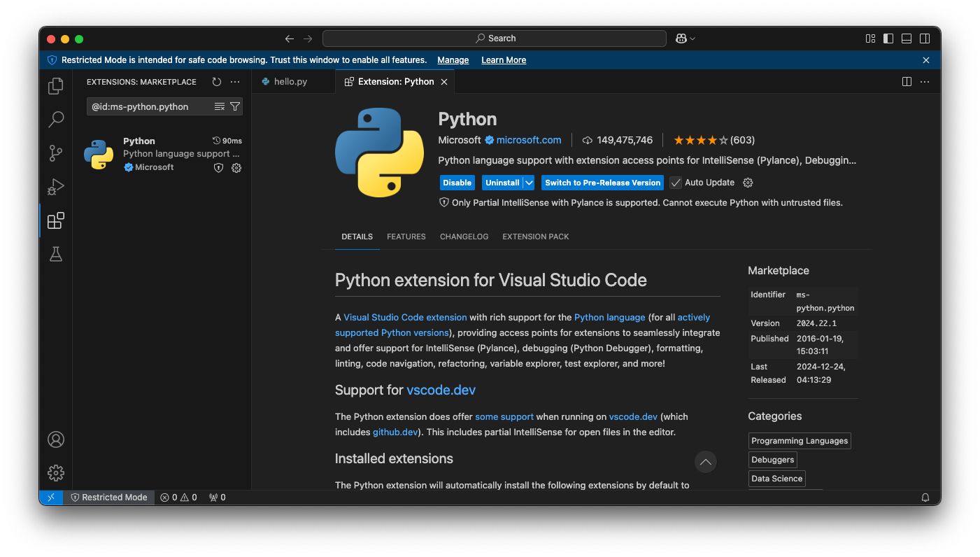Viewport: 980px width, 557px height.
Task: Go back with navigation arrow
Action: point(290,38)
